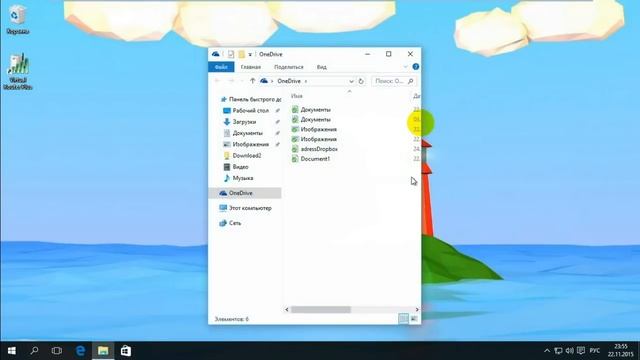Open Task View from taskbar
This screenshot has height=360, width=640.
coord(57,351)
